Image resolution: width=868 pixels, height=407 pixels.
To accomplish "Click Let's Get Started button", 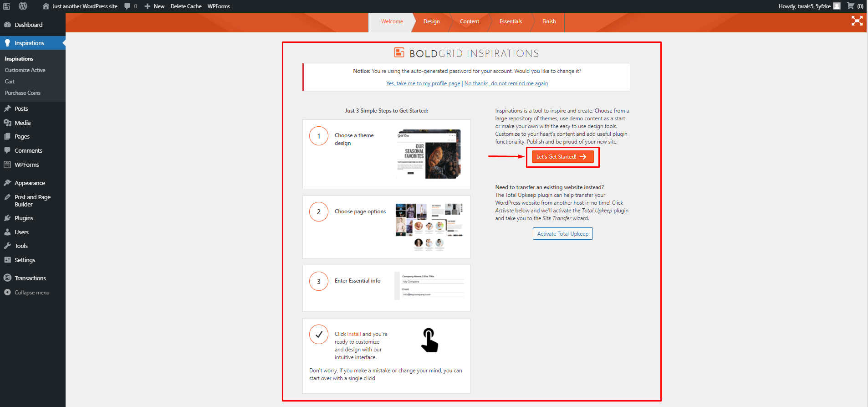I will 562,157.
